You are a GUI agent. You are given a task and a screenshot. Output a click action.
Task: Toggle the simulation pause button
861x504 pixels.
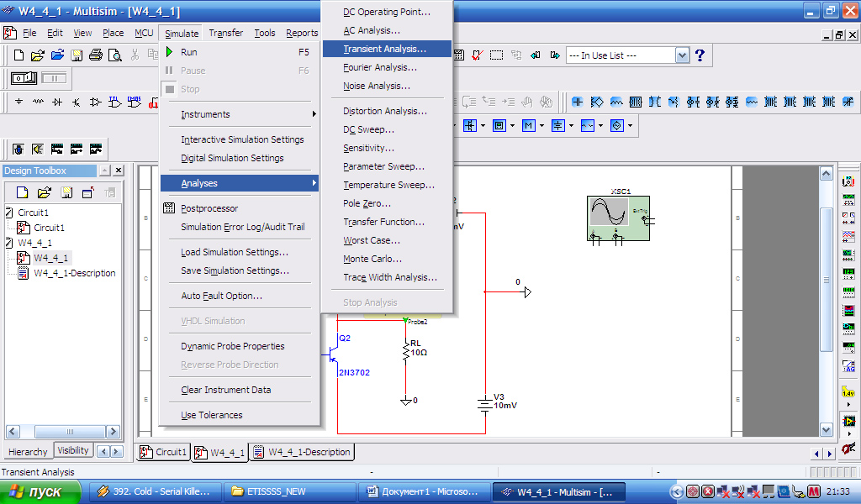(x=54, y=78)
